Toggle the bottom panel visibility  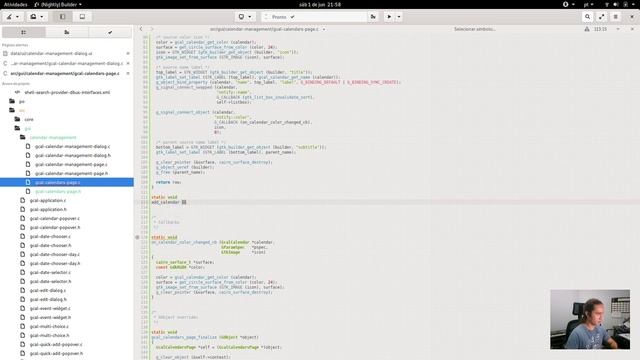82,17
